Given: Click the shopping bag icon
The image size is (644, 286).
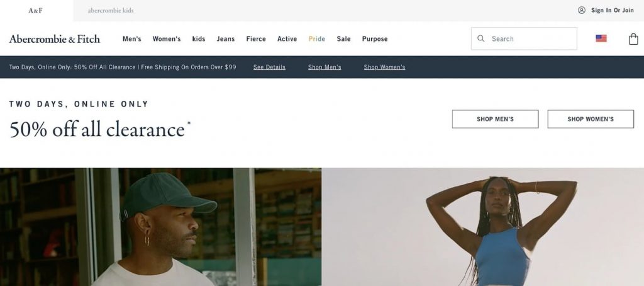Looking at the screenshot, I should tap(633, 38).
